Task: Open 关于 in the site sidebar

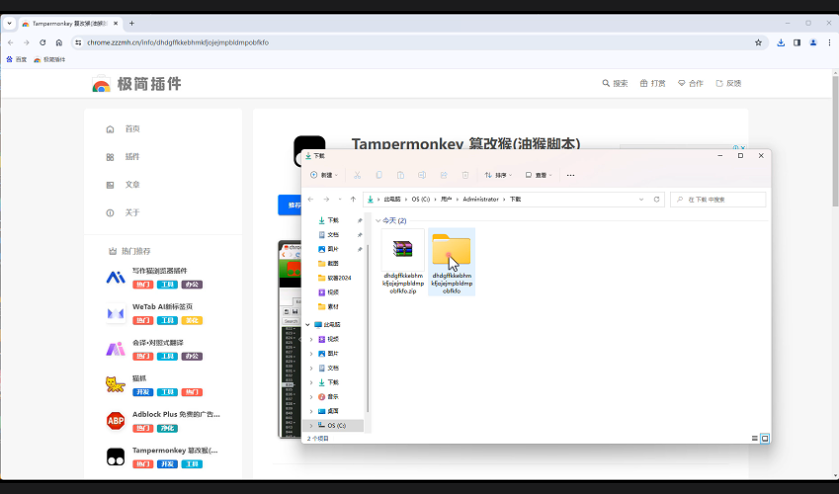Action: pyautogui.click(x=132, y=212)
